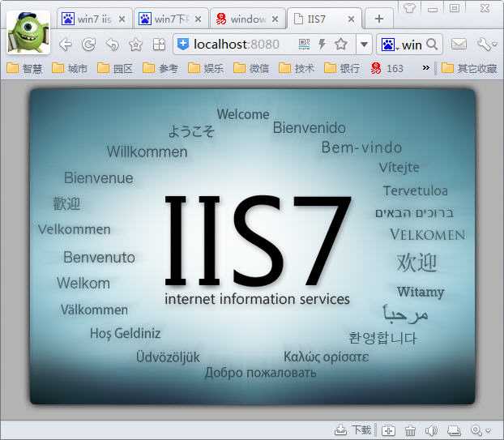Open the Baidu search engine selector

(x=389, y=45)
